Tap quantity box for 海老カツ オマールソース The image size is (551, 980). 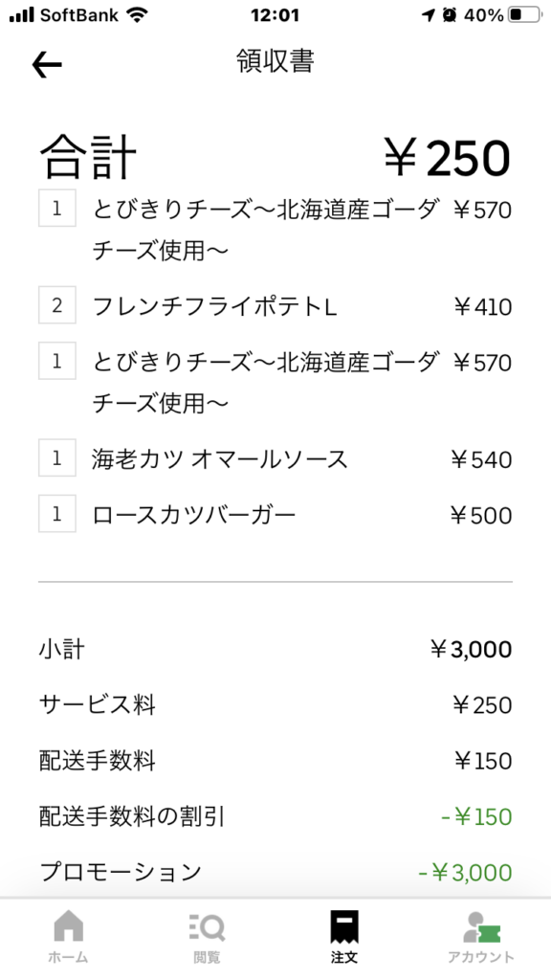[x=56, y=457]
